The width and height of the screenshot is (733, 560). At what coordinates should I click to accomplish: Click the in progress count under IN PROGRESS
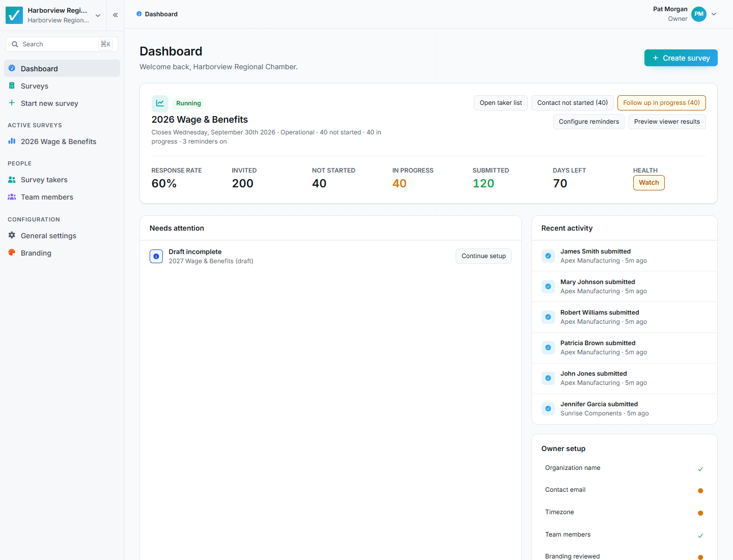coord(399,183)
